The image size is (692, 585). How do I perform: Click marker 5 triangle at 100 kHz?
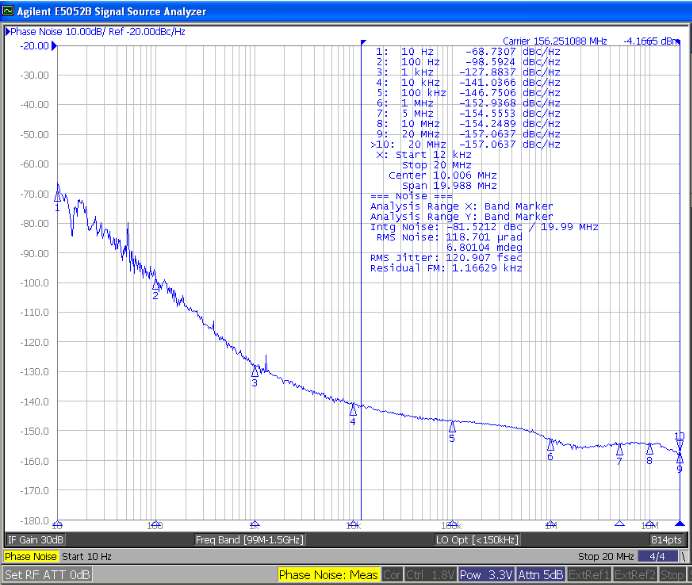point(452,426)
